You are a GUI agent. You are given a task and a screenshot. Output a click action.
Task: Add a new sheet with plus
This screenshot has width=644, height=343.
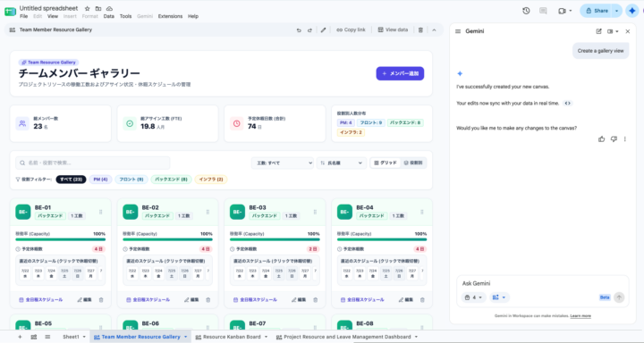(20, 337)
